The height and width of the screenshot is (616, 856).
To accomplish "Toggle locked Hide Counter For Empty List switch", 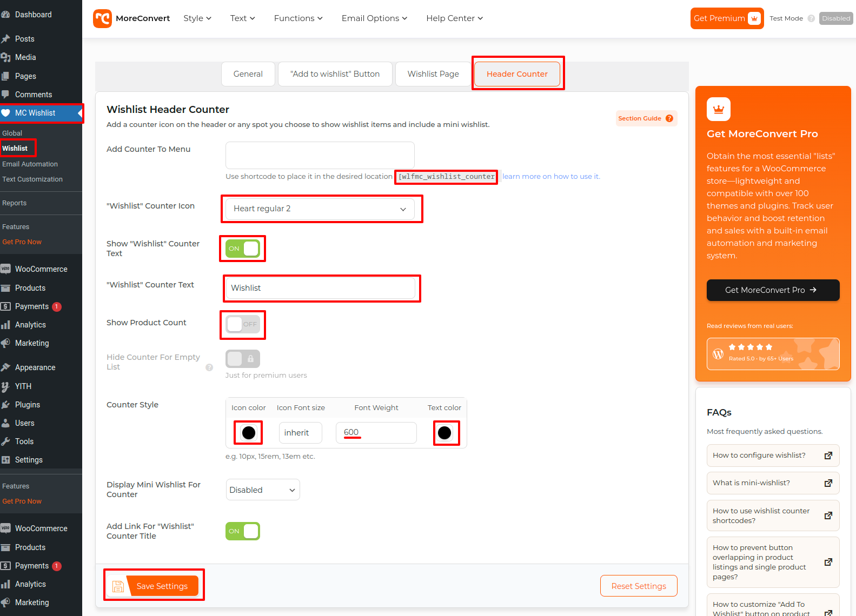I will coord(243,359).
